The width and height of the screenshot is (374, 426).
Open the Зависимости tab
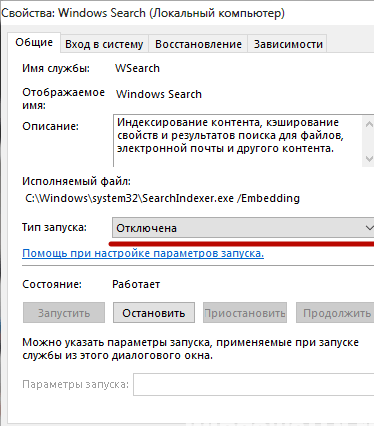[x=288, y=44]
